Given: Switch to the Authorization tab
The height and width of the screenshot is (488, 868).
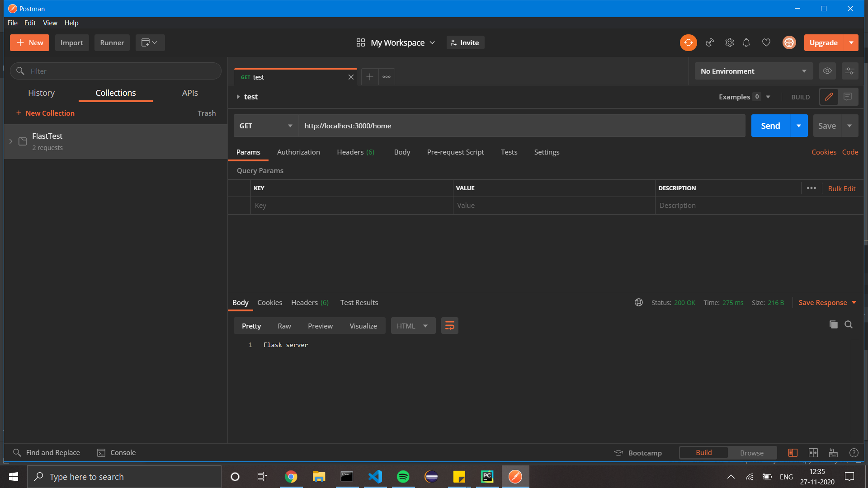Looking at the screenshot, I should pyautogui.click(x=298, y=152).
